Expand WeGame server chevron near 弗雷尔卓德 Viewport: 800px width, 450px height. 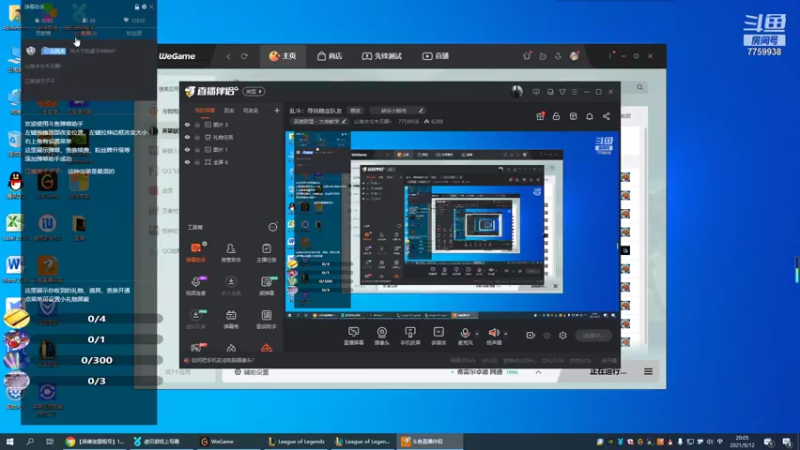click(538, 372)
